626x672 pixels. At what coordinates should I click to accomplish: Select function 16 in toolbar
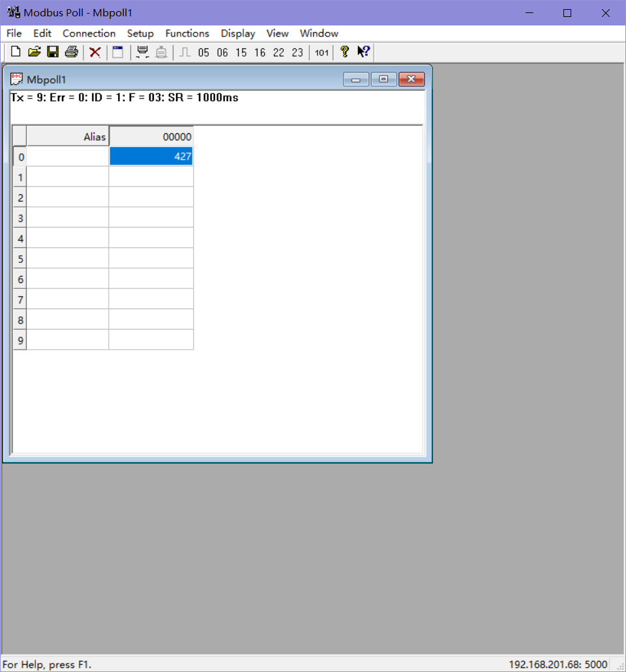tap(260, 52)
